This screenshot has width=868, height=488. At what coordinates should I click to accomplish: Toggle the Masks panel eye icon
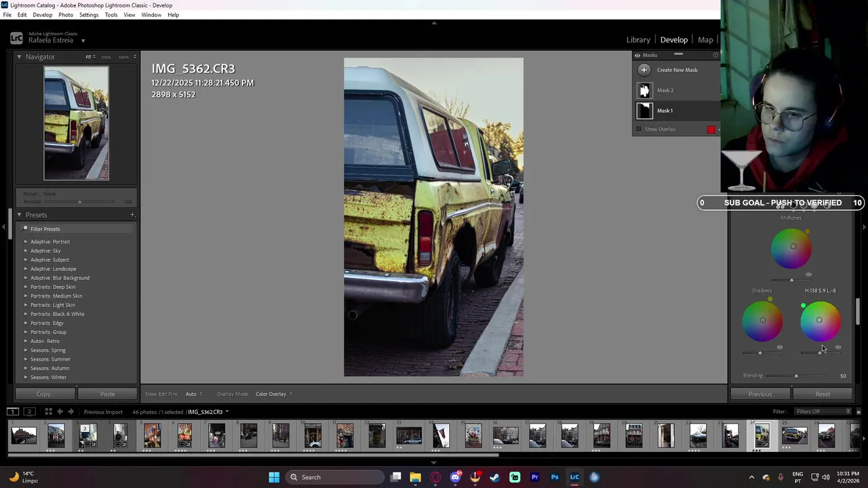point(637,55)
